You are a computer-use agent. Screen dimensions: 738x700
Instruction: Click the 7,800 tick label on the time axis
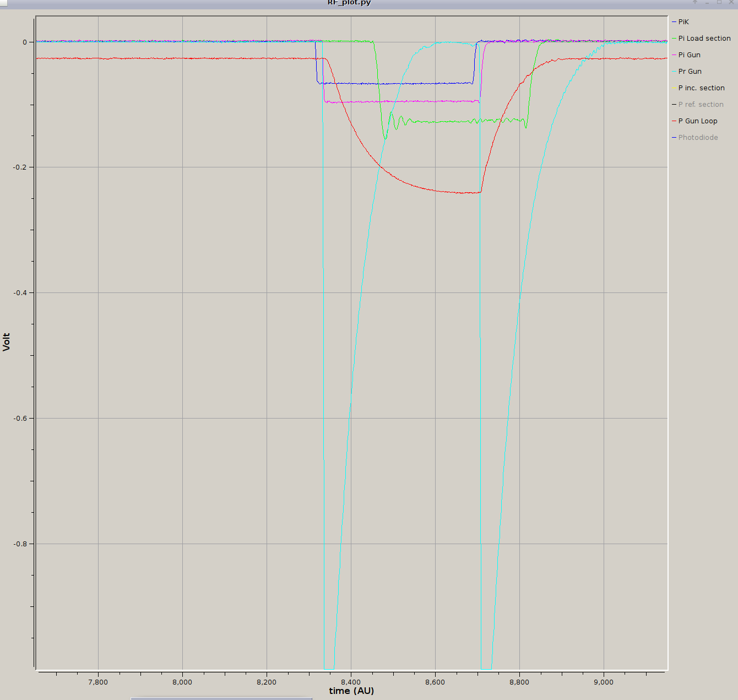point(98,682)
